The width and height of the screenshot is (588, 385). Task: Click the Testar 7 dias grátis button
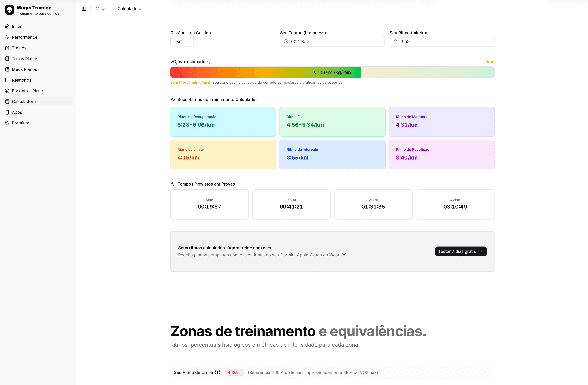tap(461, 251)
